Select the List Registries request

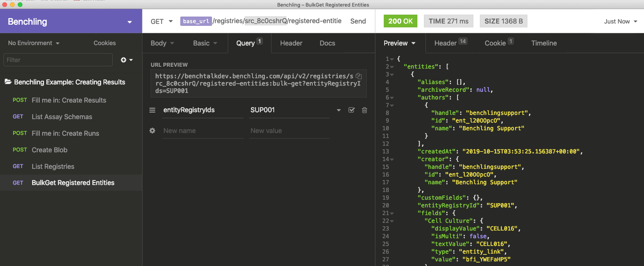tap(71, 167)
